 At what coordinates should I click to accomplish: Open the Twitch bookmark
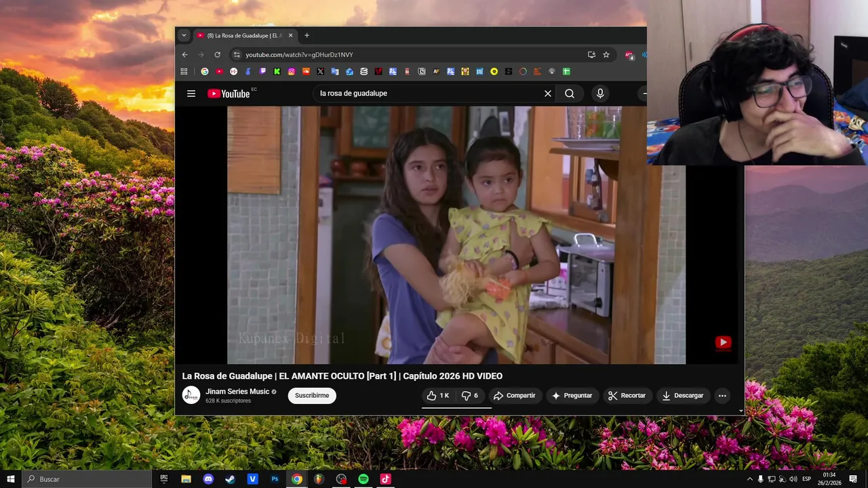pyautogui.click(x=262, y=71)
